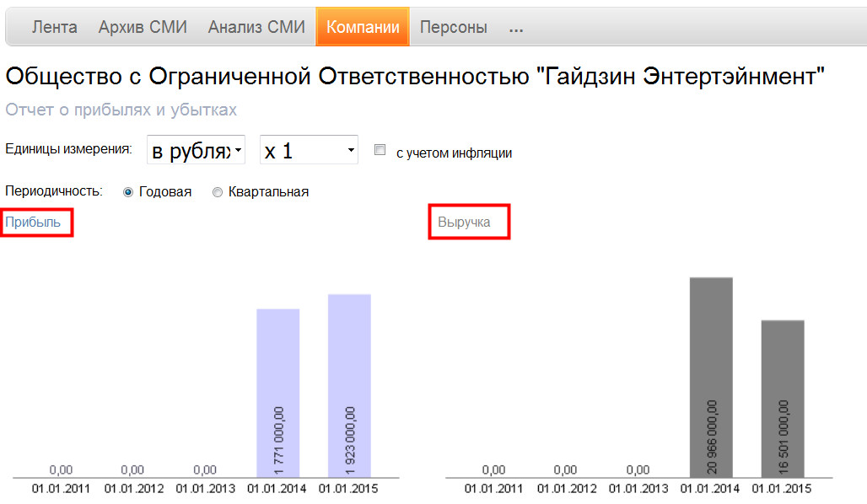Open the currency units dropdown 'в рублях'
The image size is (867, 504).
point(196,150)
